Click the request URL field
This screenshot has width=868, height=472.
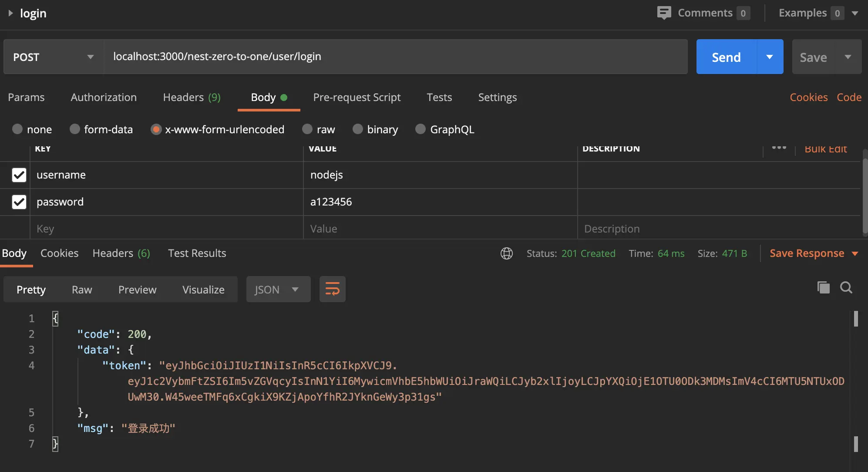(395, 57)
